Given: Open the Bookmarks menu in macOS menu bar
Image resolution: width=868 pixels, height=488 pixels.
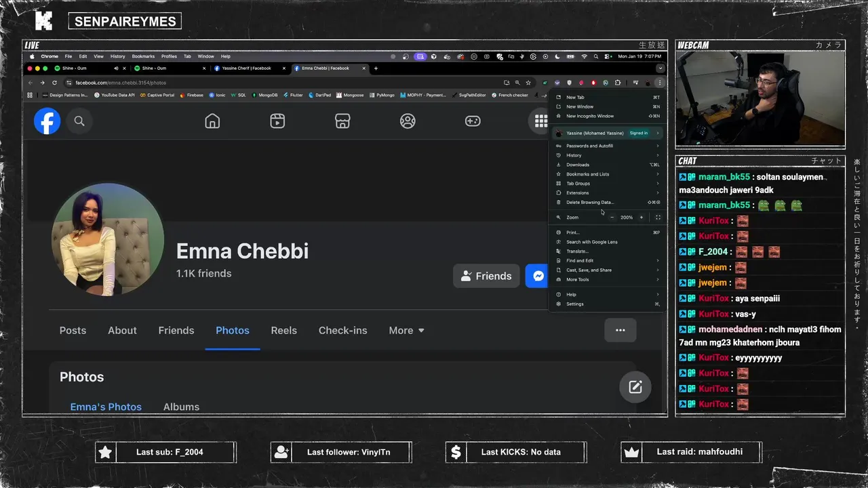Looking at the screenshot, I should [x=143, y=56].
